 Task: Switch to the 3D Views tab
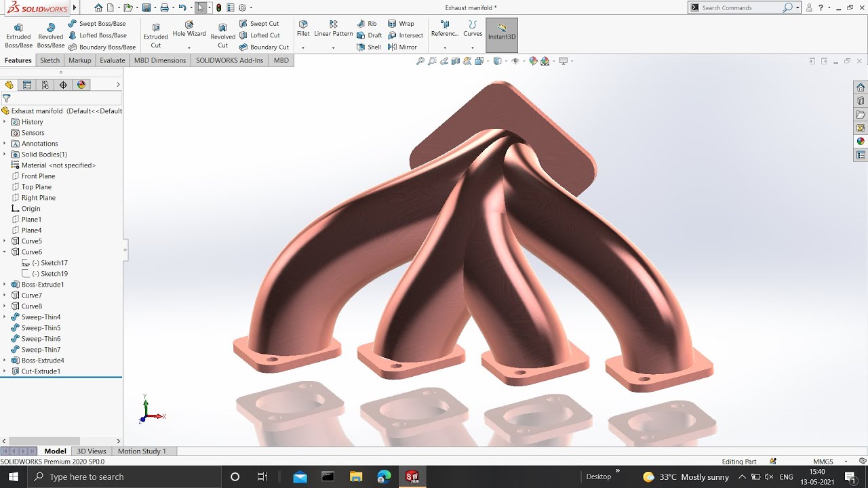click(x=92, y=451)
